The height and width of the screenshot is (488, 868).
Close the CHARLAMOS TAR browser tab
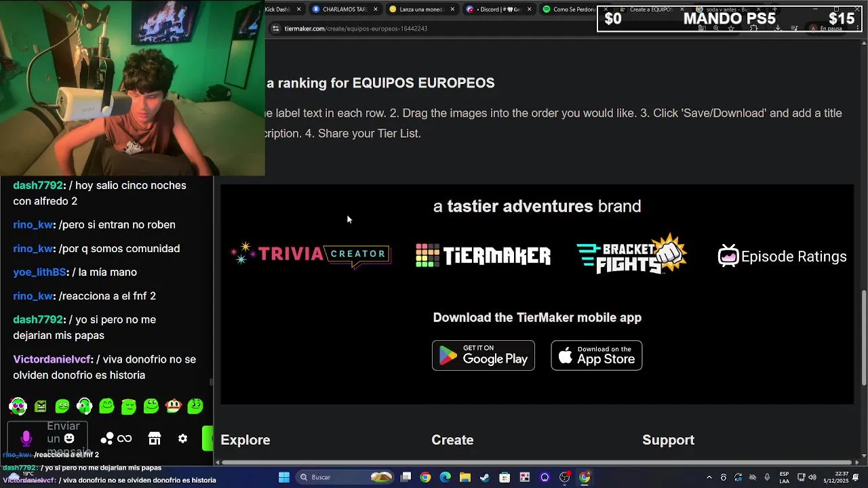point(375,9)
